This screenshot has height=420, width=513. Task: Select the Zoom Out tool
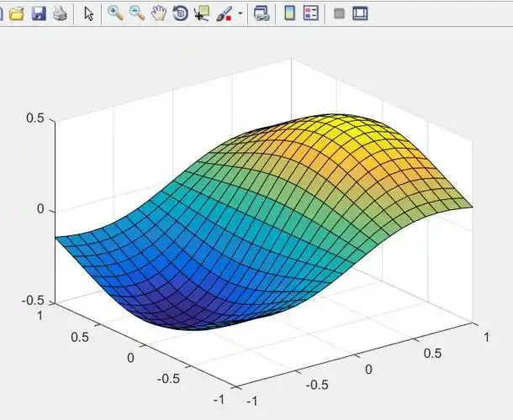click(136, 14)
